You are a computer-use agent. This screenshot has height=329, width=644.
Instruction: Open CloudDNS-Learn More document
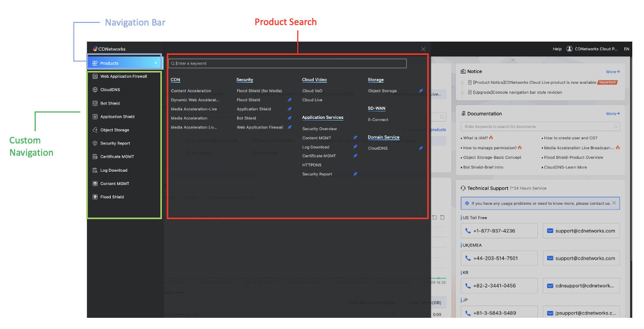[x=565, y=167]
